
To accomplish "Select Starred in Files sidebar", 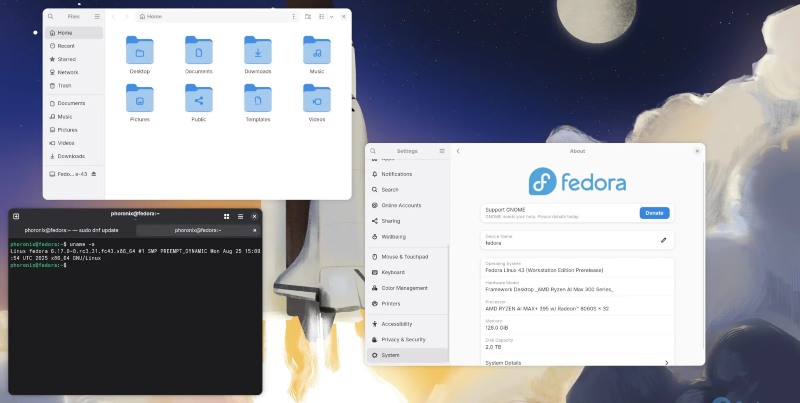I will (74, 59).
